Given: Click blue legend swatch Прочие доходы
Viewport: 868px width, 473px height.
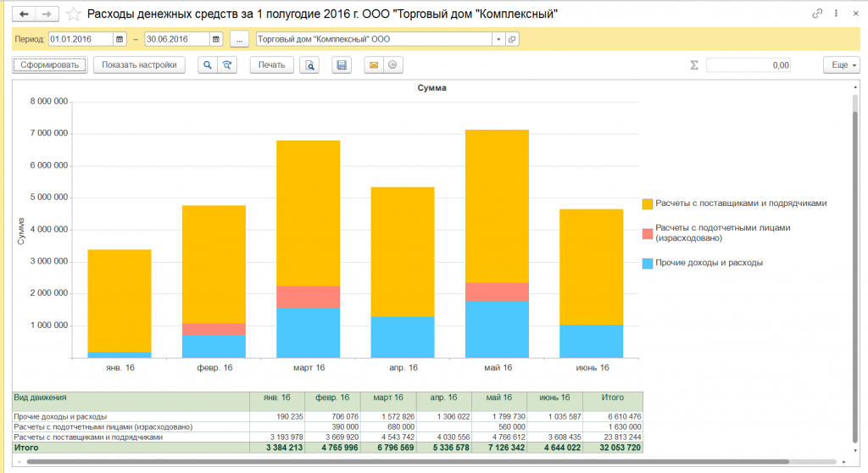Looking at the screenshot, I should point(648,263).
